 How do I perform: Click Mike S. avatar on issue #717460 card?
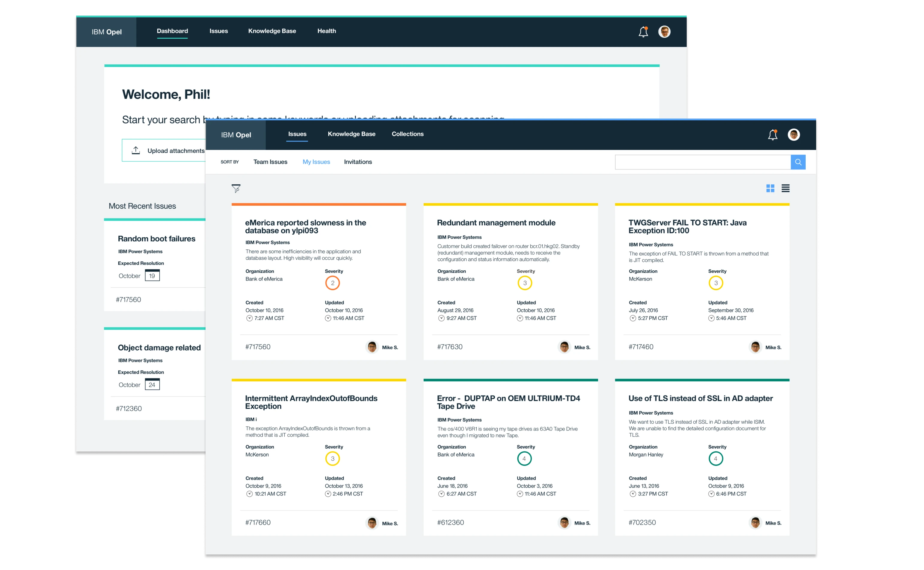(x=755, y=347)
